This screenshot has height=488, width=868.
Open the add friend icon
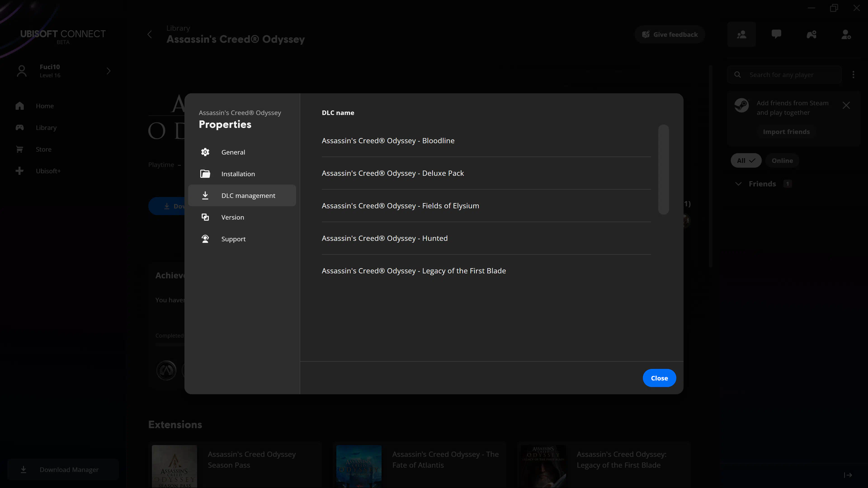pos(846,34)
